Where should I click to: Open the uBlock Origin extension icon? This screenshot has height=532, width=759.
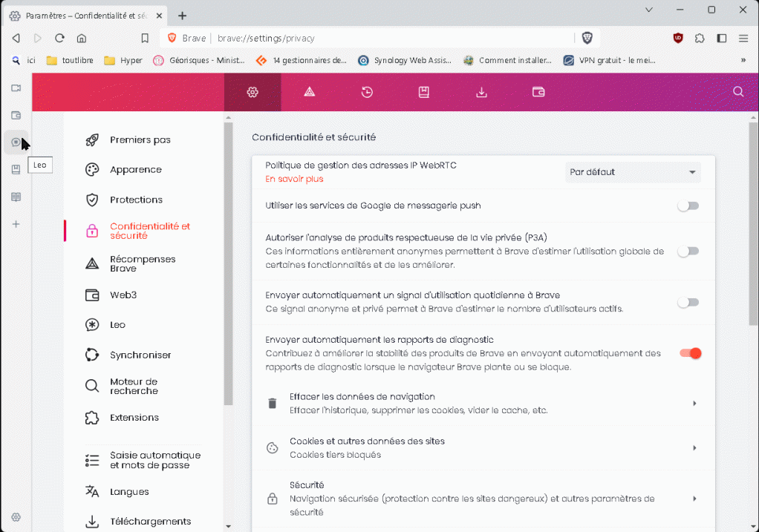tap(678, 38)
